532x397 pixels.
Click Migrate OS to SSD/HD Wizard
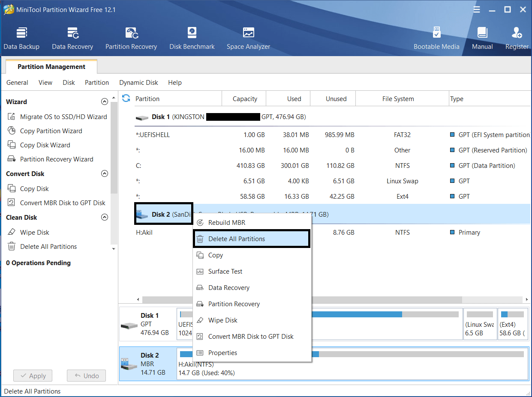(63, 117)
